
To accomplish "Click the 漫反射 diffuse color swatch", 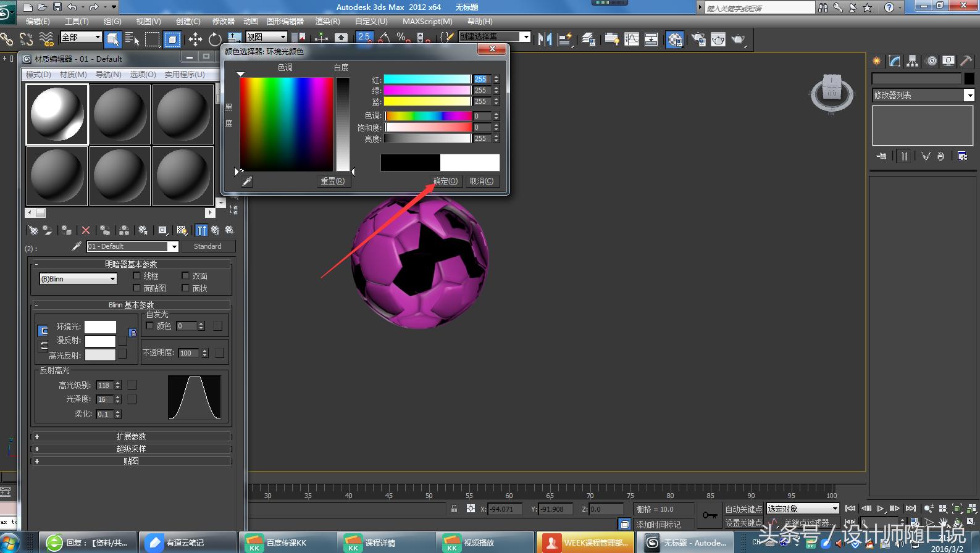I will pyautogui.click(x=100, y=341).
